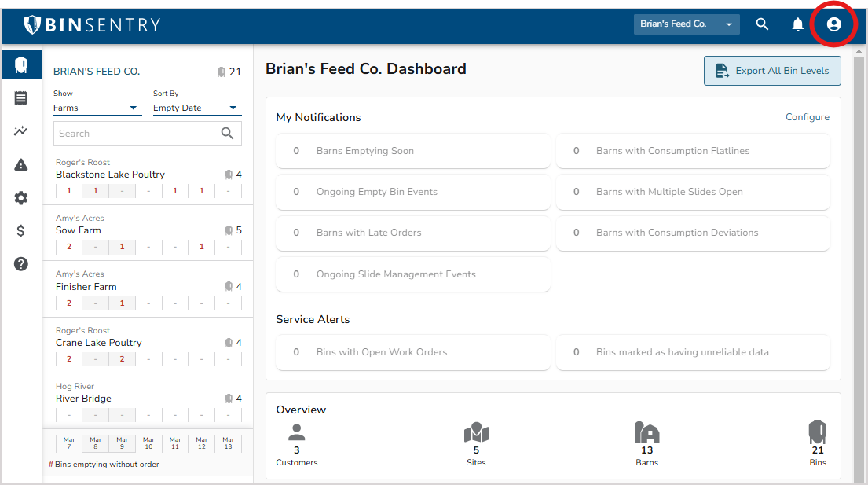868x485 pixels.
Task: Click Export All Bin Levels button
Action: point(772,71)
